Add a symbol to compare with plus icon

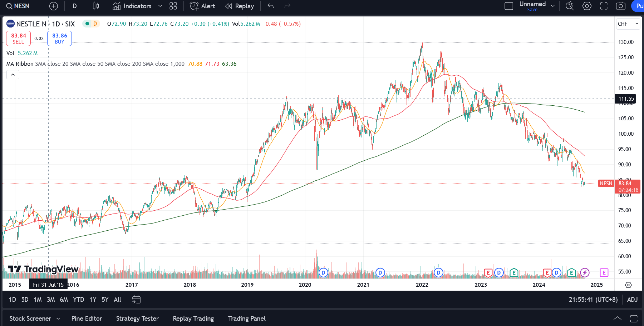click(x=54, y=6)
